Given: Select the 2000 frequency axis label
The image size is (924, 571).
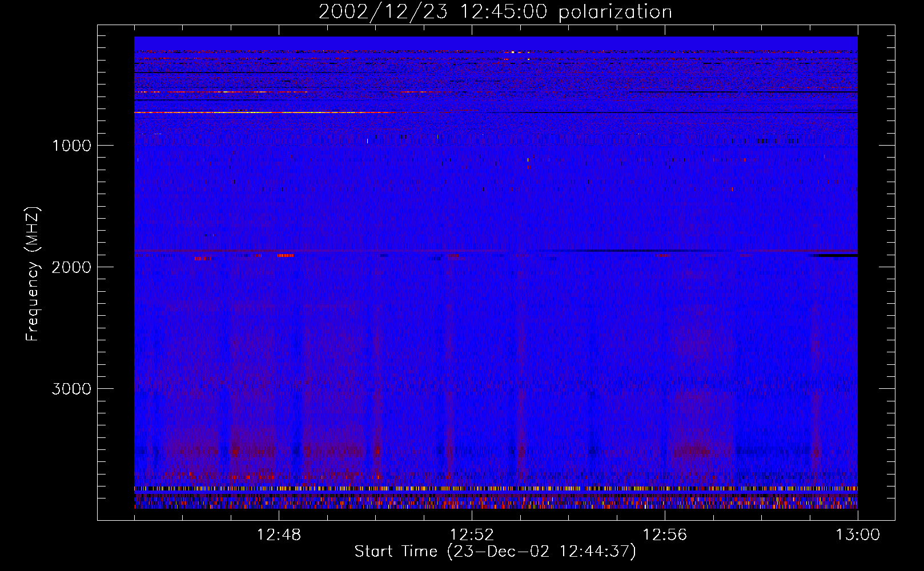Looking at the screenshot, I should pos(71,267).
